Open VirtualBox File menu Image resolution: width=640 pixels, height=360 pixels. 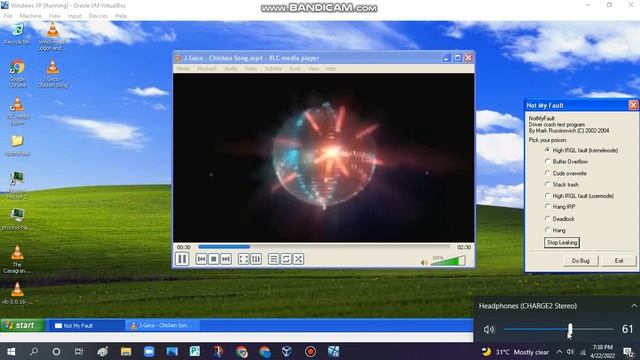point(8,16)
